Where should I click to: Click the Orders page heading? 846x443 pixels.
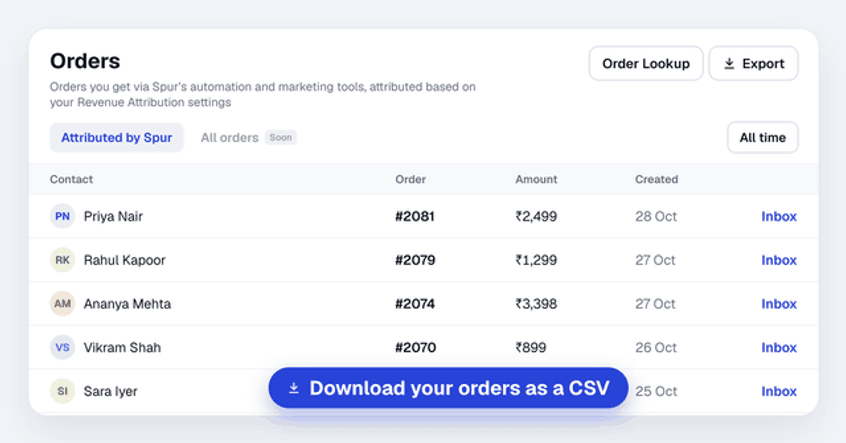pyautogui.click(x=85, y=61)
